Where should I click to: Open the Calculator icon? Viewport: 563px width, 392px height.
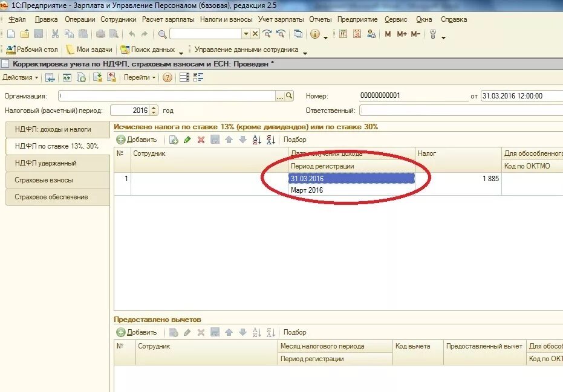point(343,34)
